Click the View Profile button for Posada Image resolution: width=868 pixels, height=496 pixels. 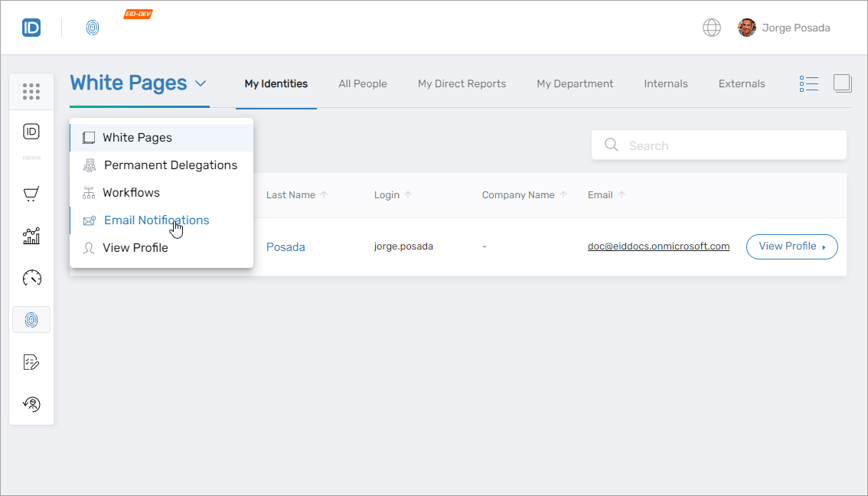pos(791,246)
